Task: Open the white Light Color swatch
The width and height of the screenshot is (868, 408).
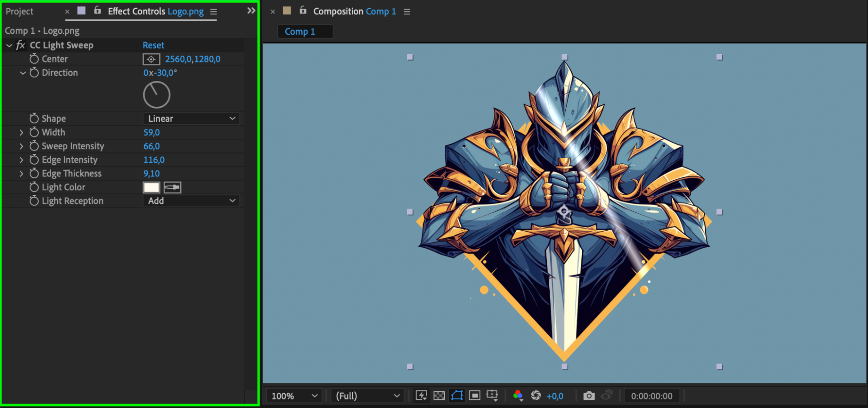Action: tap(151, 187)
